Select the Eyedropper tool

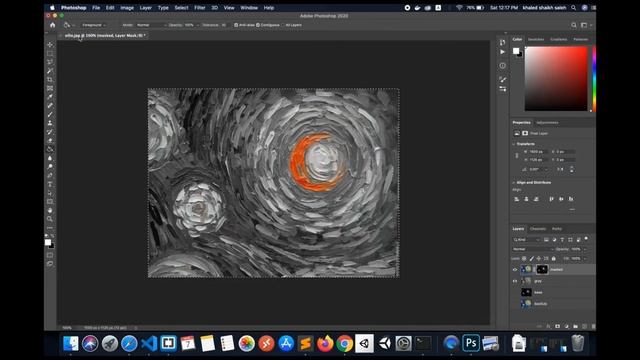pos(50,97)
